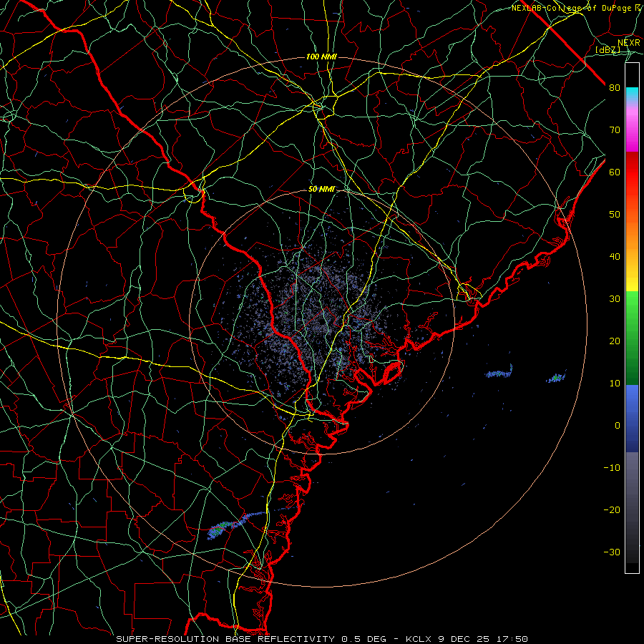The width and height of the screenshot is (644, 644).
Task: Click the 0.5 DEG elevation text in caption
Action: tap(364, 639)
